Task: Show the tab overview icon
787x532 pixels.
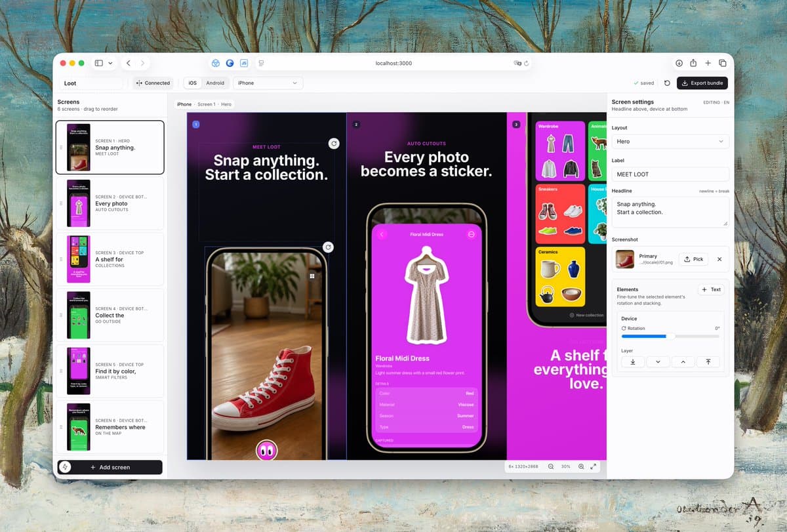Action: click(x=722, y=63)
